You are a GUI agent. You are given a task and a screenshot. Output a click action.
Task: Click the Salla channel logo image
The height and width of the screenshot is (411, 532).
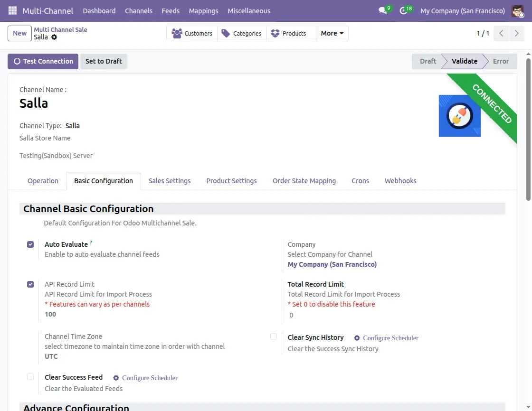459,116
